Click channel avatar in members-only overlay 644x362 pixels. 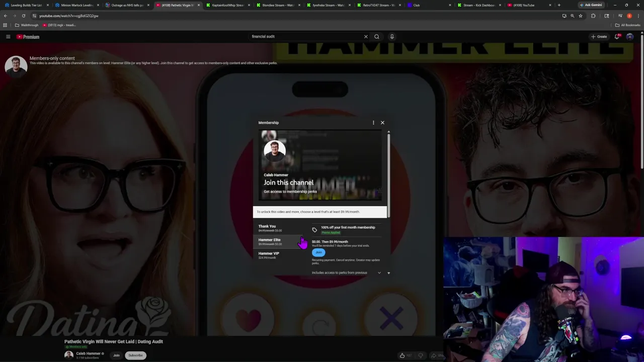tap(16, 66)
